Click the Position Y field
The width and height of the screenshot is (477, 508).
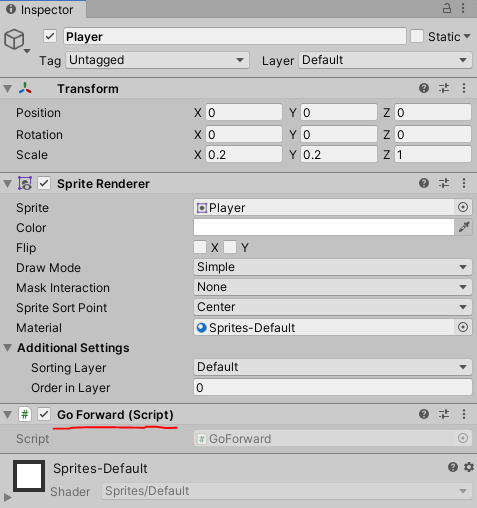click(x=339, y=112)
